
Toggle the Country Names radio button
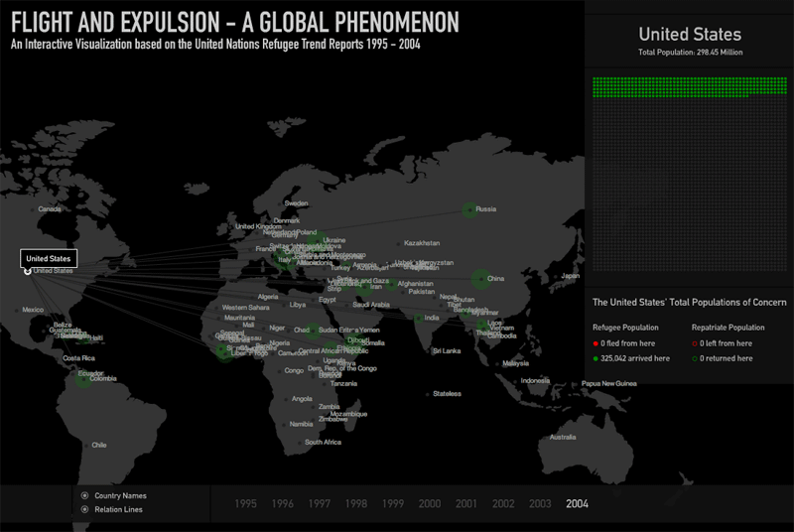84,495
